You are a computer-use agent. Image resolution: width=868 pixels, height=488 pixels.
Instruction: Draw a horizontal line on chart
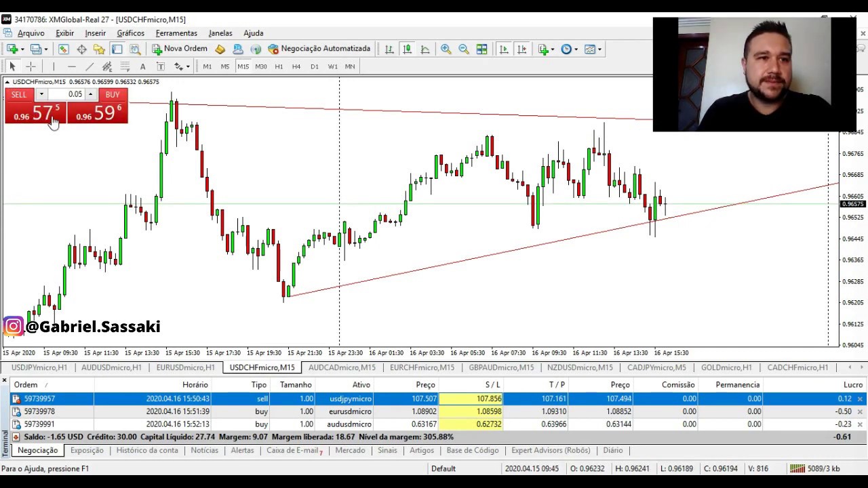coord(71,66)
